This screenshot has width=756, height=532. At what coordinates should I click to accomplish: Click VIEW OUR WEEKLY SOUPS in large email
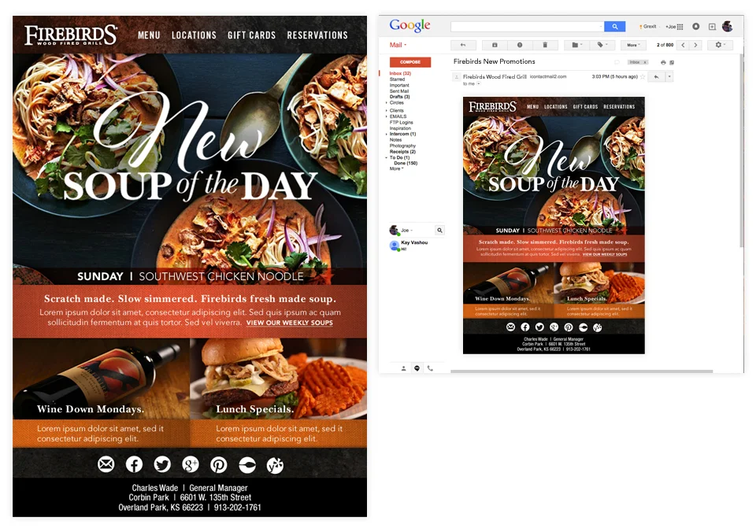point(289,323)
